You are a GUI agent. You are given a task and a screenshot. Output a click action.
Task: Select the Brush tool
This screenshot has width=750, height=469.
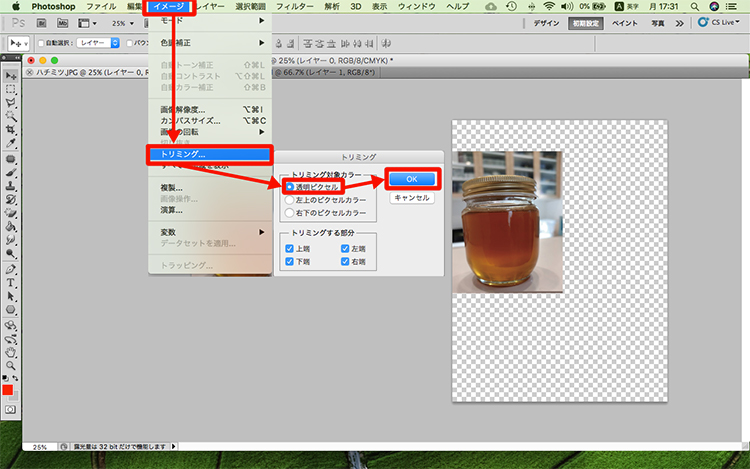pyautogui.click(x=11, y=173)
